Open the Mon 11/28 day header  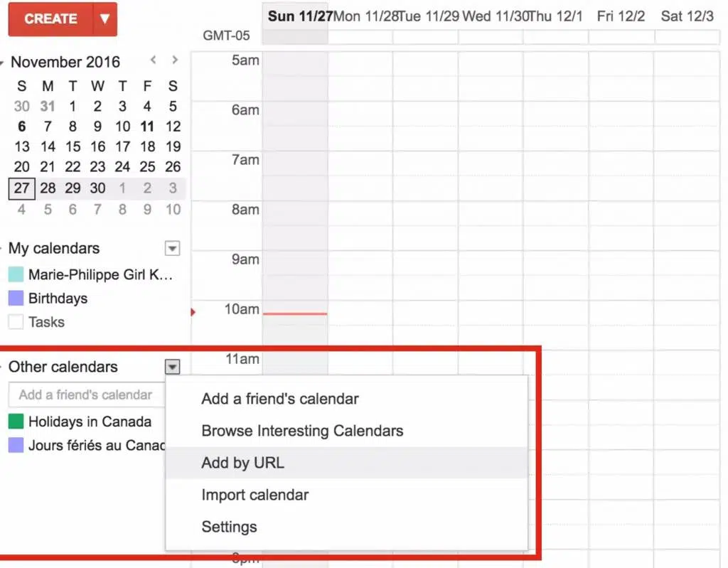[x=365, y=16]
